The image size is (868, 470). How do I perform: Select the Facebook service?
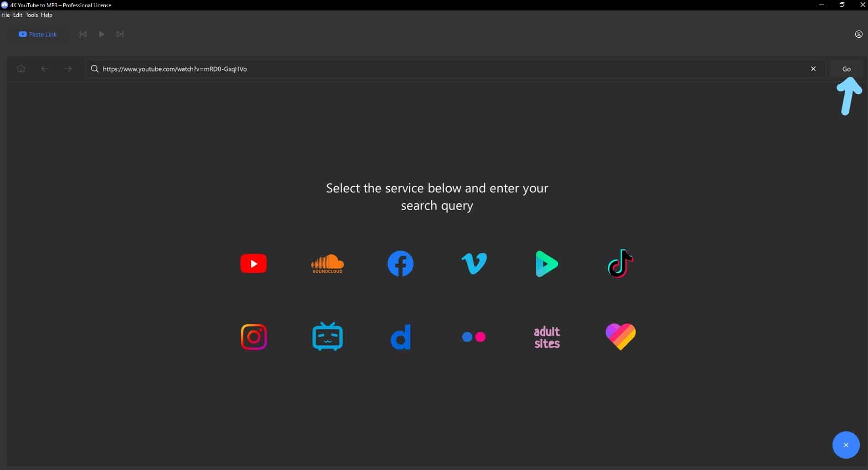(400, 263)
